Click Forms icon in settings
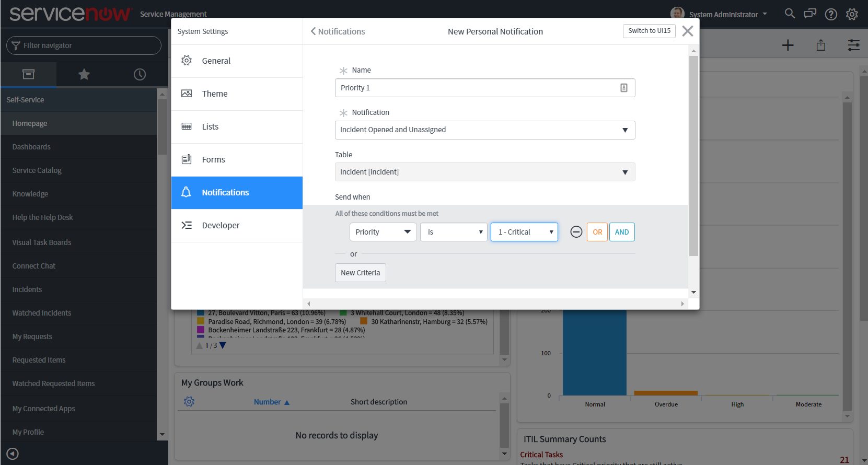Screen dimensions: 868x465 pos(187,159)
